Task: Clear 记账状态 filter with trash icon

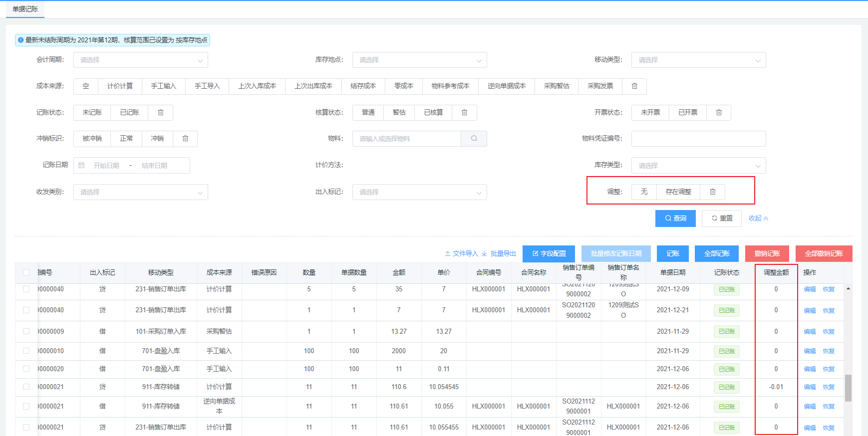Action: click(x=161, y=113)
